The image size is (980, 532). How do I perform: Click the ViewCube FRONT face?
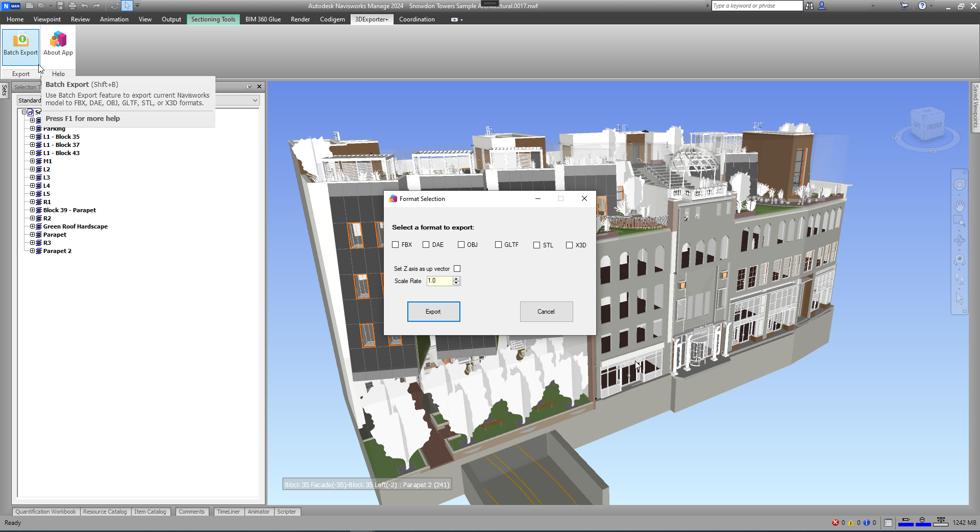[934, 126]
